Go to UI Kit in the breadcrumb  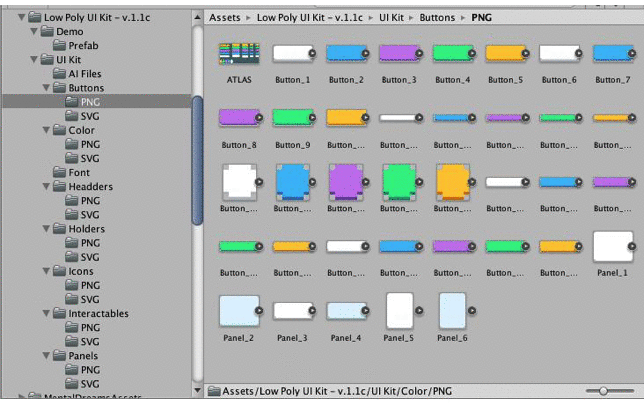click(x=391, y=18)
